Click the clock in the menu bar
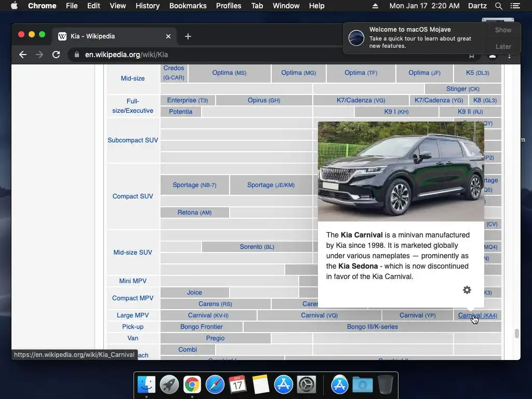 tap(424, 6)
